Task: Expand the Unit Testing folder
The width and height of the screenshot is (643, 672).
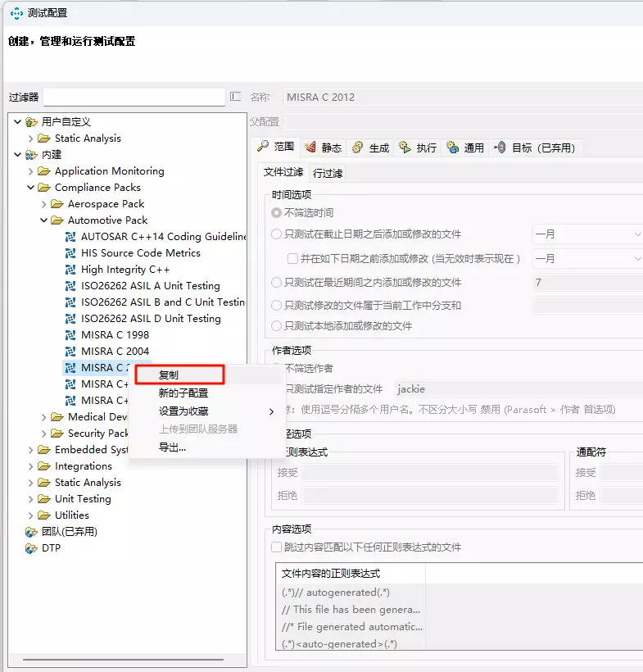Action: tap(31, 499)
